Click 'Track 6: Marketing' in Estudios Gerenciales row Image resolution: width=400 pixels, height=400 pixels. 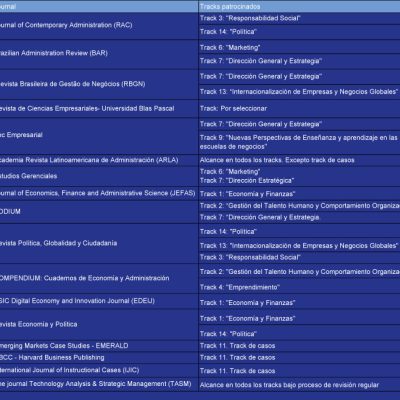click(230, 172)
